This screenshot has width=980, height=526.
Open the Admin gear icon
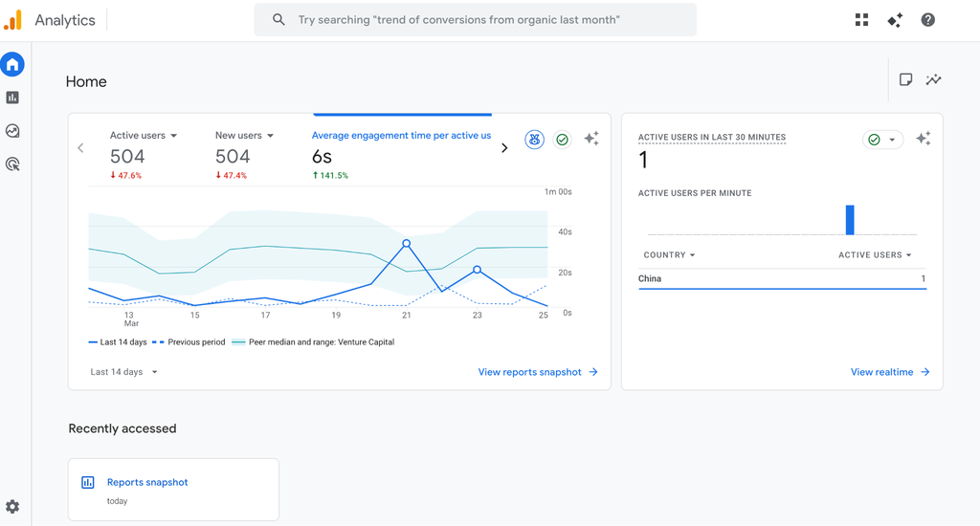click(x=12, y=507)
